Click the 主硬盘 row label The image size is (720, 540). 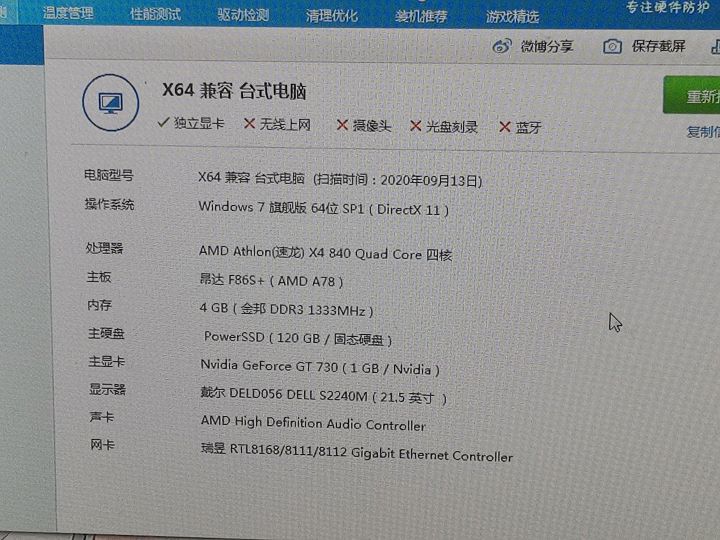point(106,333)
